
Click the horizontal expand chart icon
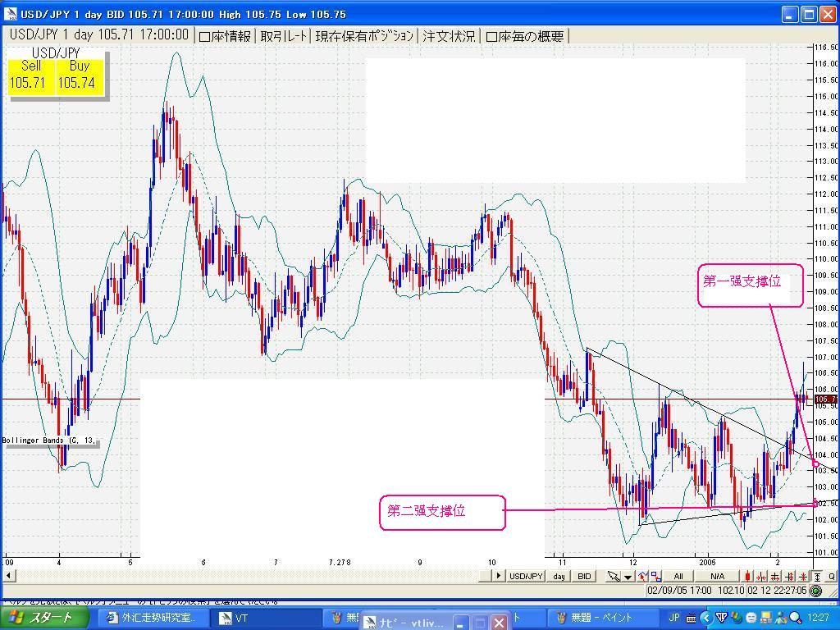point(775,576)
